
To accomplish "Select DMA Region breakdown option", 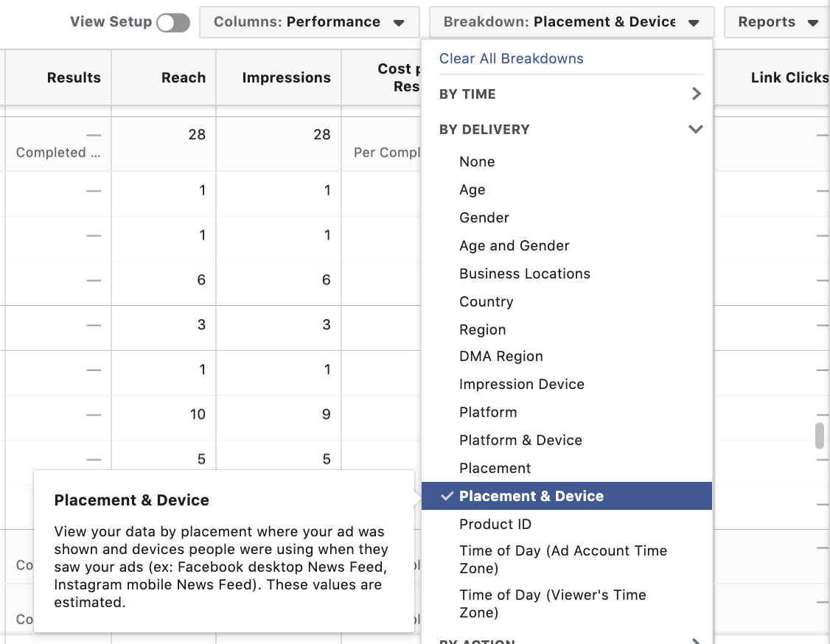I will [501, 356].
